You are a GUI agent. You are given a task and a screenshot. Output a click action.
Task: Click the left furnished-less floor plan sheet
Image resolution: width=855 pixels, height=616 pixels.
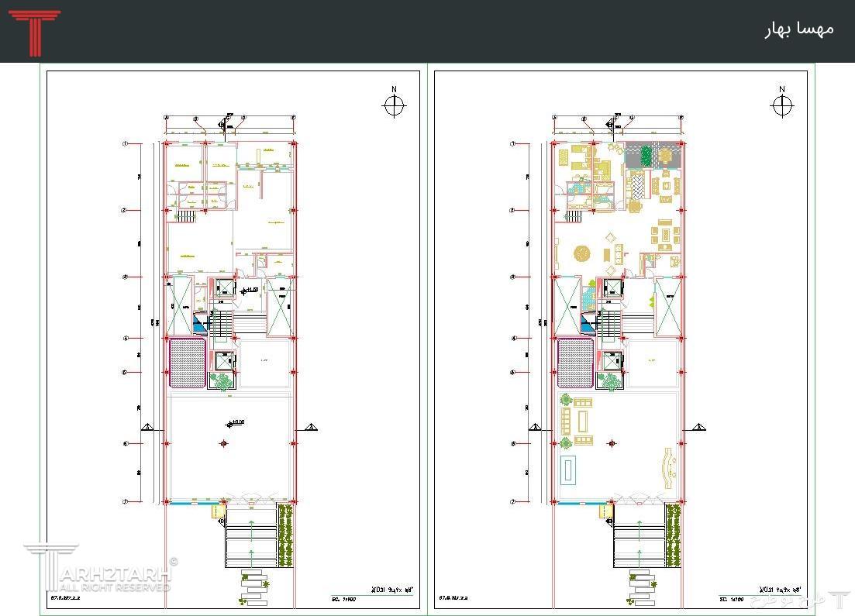click(x=233, y=341)
